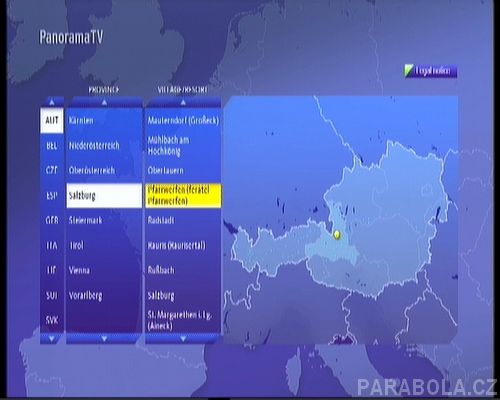Choose Kärnten province
The width and height of the screenshot is (500, 400).
pyautogui.click(x=104, y=120)
